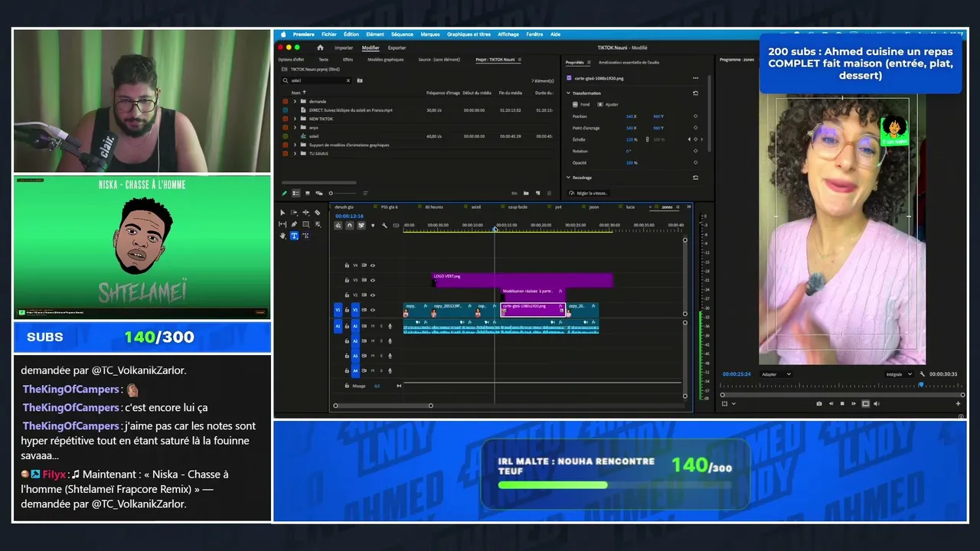Open the Graphiques et titres menu
This screenshot has width=980, height=551.
coord(469,34)
